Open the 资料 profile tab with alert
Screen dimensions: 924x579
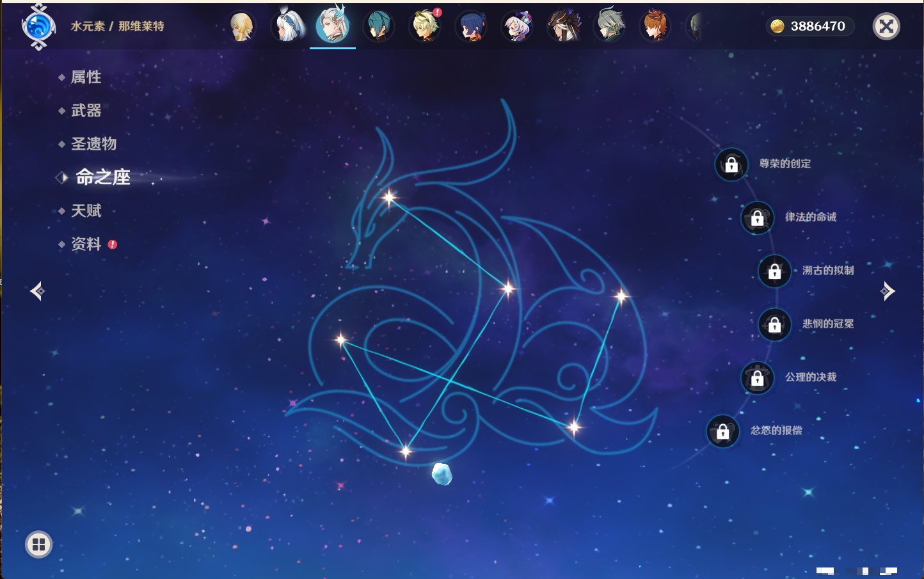coord(86,244)
